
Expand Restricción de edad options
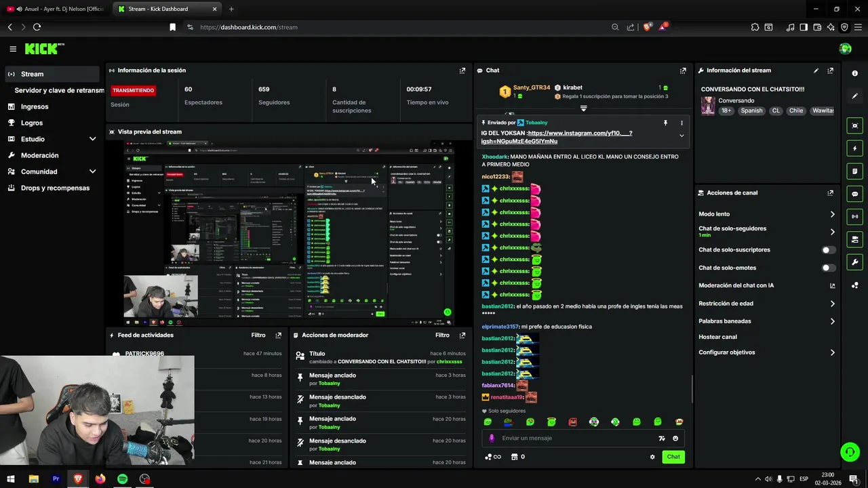(833, 304)
